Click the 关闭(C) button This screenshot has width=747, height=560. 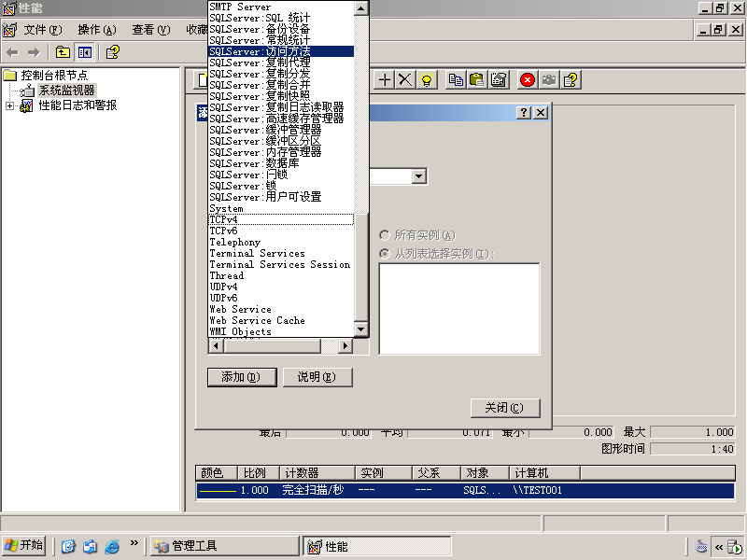click(x=505, y=408)
